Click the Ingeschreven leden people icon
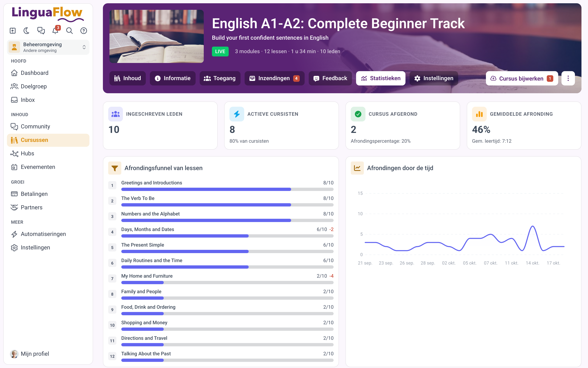 coord(115,114)
